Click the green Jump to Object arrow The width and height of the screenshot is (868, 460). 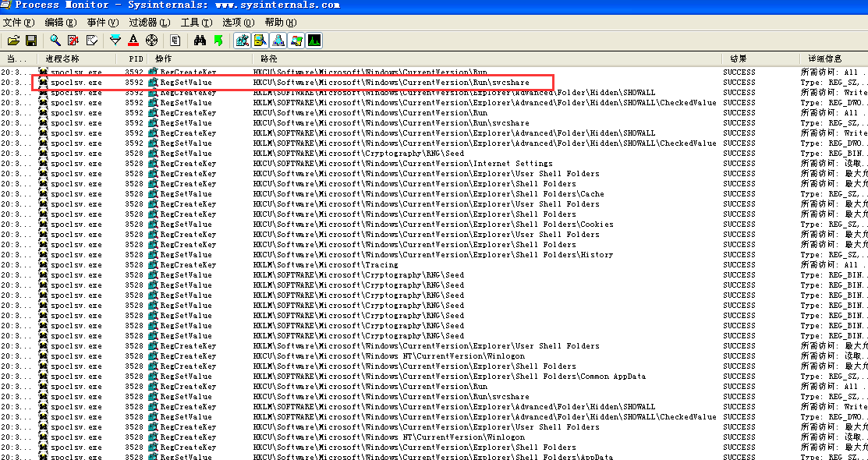point(218,40)
